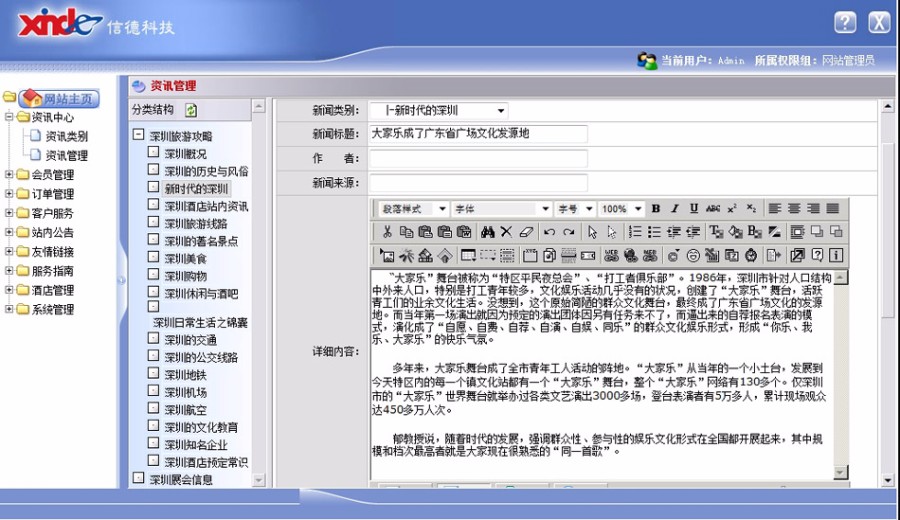Open 资讯管理 in the sidebar
This screenshot has height=520, width=900.
pos(67,156)
